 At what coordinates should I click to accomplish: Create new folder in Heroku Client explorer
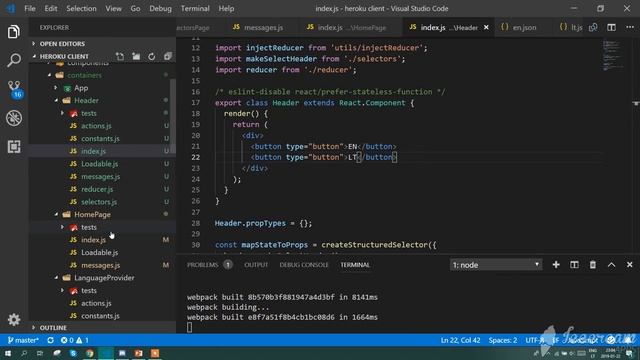coord(136,56)
